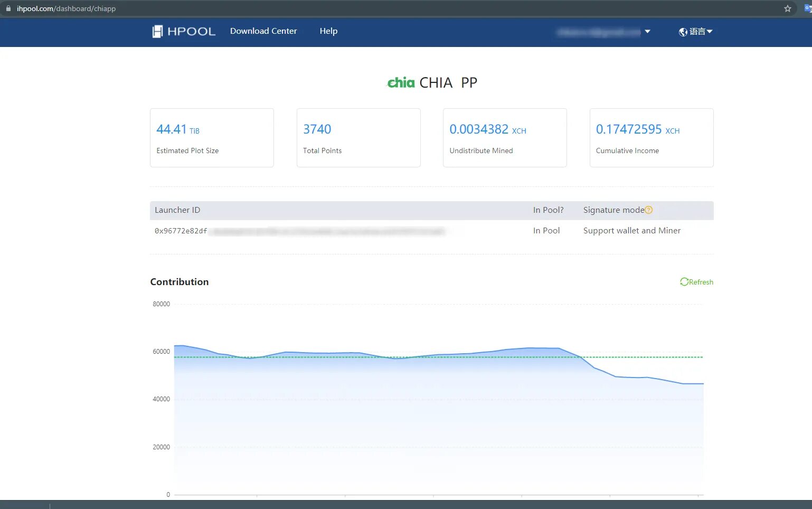The width and height of the screenshot is (812, 509).
Task: Select the 44.41 TiB plot size value
Action: coord(178,129)
